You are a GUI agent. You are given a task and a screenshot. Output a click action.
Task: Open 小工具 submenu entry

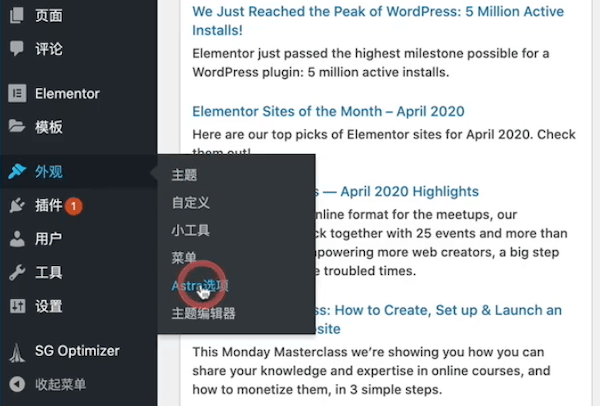[x=191, y=230]
